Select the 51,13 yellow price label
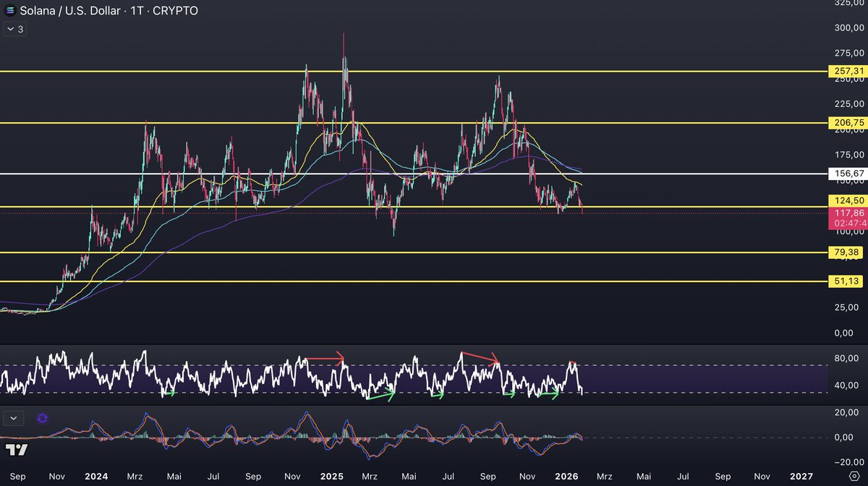The height and width of the screenshot is (486, 868). 846,281
